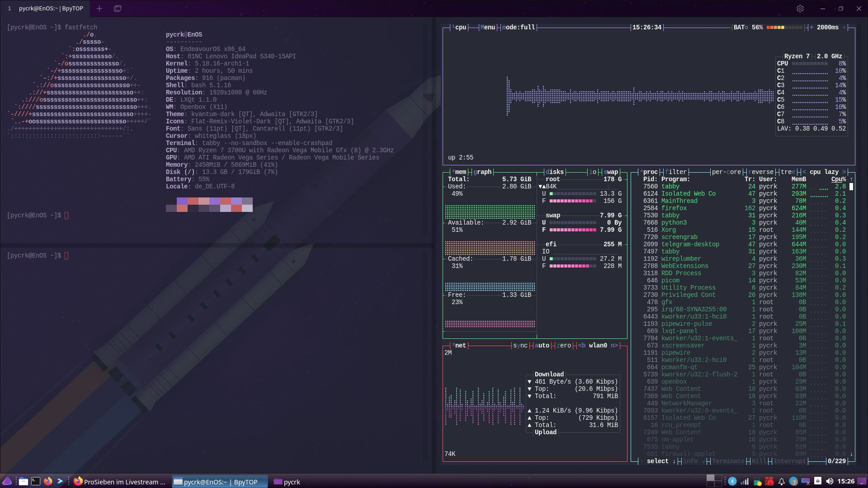Open the volume speaker tray icon
This screenshot has width=868, height=488.
(830, 482)
